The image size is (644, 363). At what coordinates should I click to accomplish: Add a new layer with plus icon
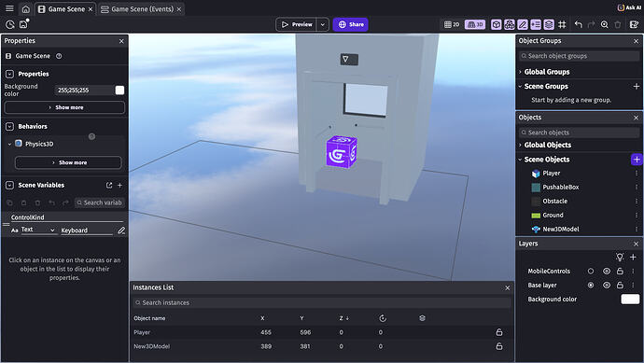(x=633, y=257)
